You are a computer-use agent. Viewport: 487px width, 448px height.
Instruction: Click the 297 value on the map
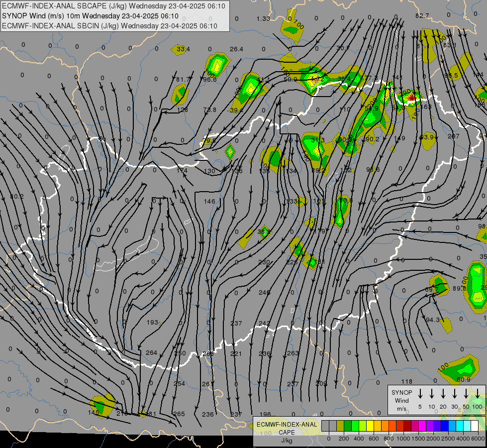click(x=454, y=136)
